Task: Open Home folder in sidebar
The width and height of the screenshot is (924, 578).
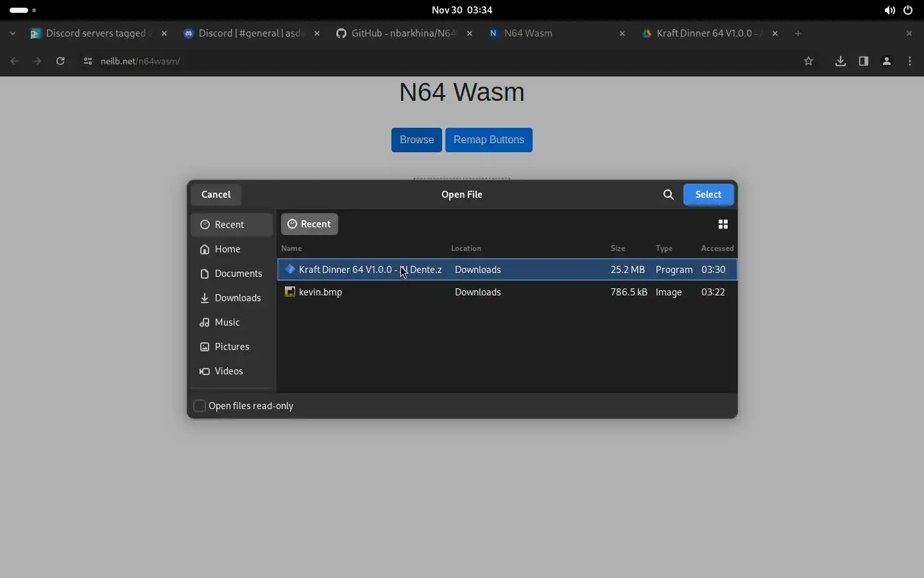Action: click(x=232, y=249)
